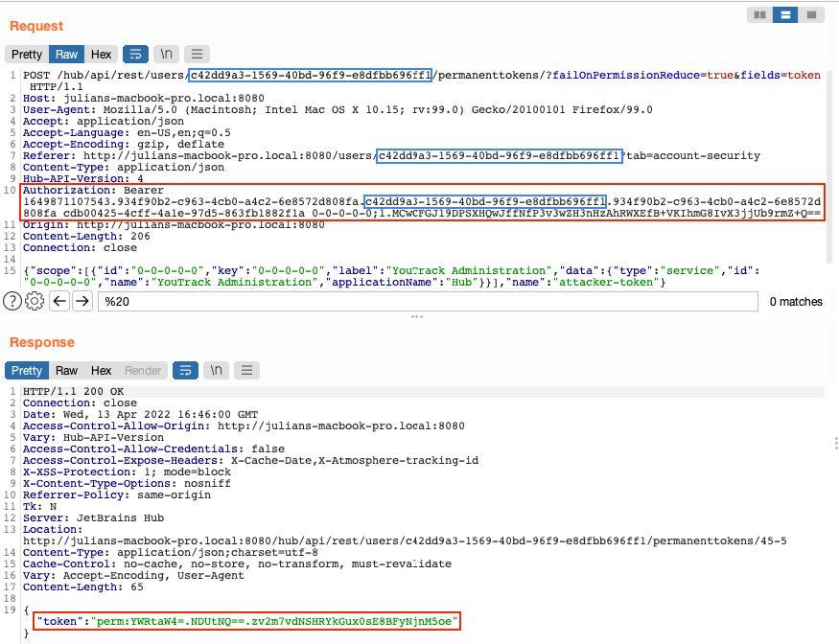The image size is (839, 644).
Task: Open search help question mark icon
Action: pyautogui.click(x=12, y=301)
